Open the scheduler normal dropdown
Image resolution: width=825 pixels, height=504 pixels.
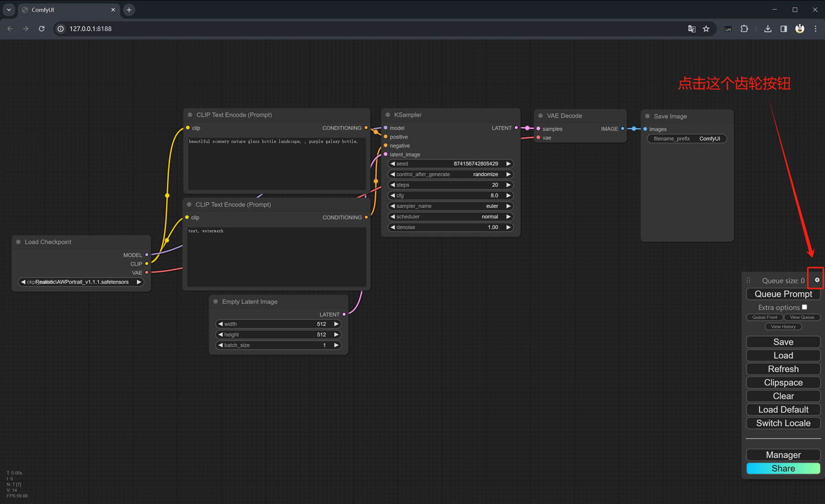click(x=450, y=217)
